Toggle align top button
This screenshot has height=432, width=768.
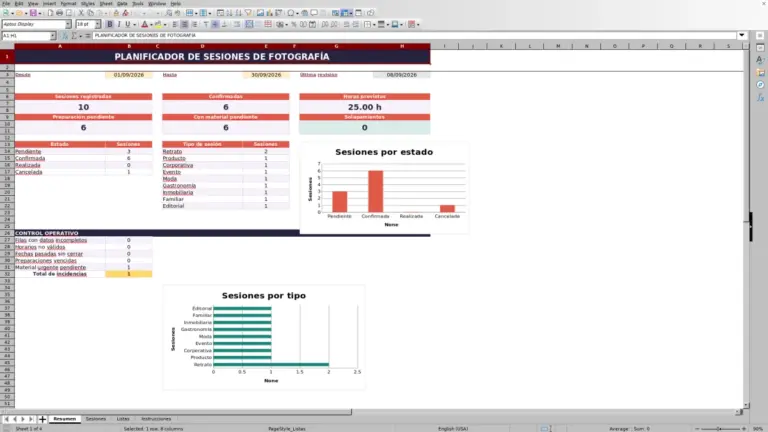(206, 24)
